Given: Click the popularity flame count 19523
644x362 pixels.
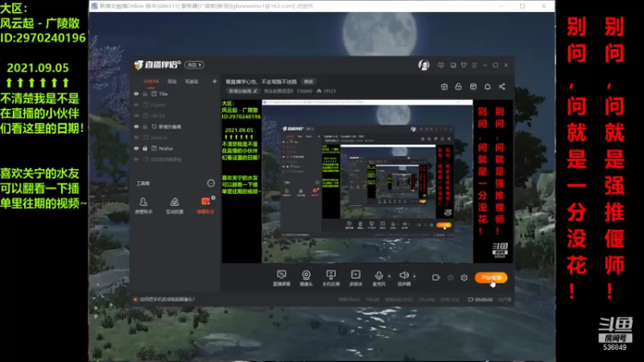Looking at the screenshot, I should click(x=327, y=91).
